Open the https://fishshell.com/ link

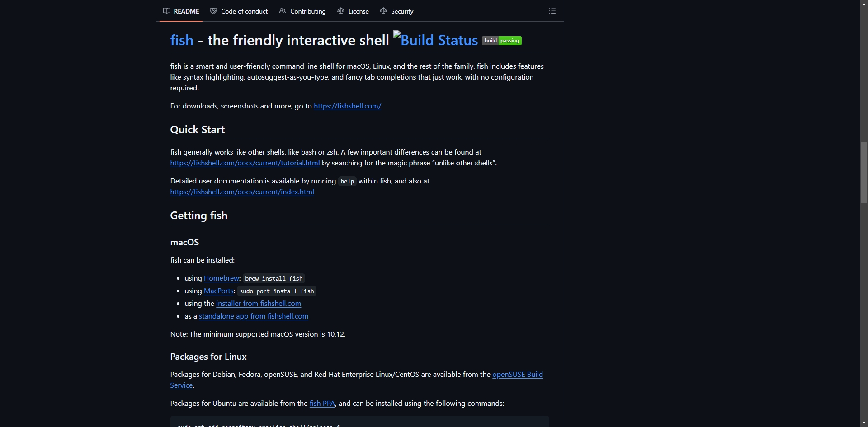(x=347, y=106)
